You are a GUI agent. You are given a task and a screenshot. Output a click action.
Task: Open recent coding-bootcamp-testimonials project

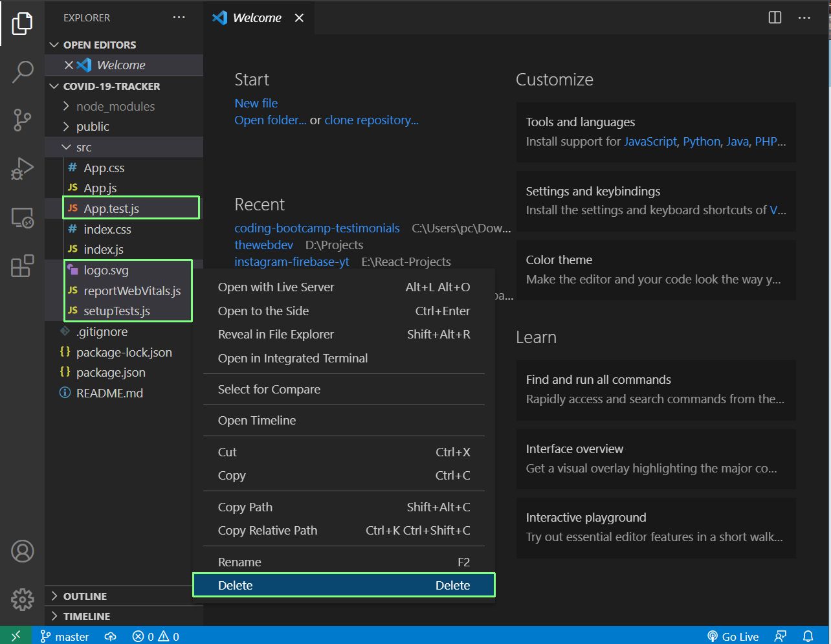click(x=317, y=228)
